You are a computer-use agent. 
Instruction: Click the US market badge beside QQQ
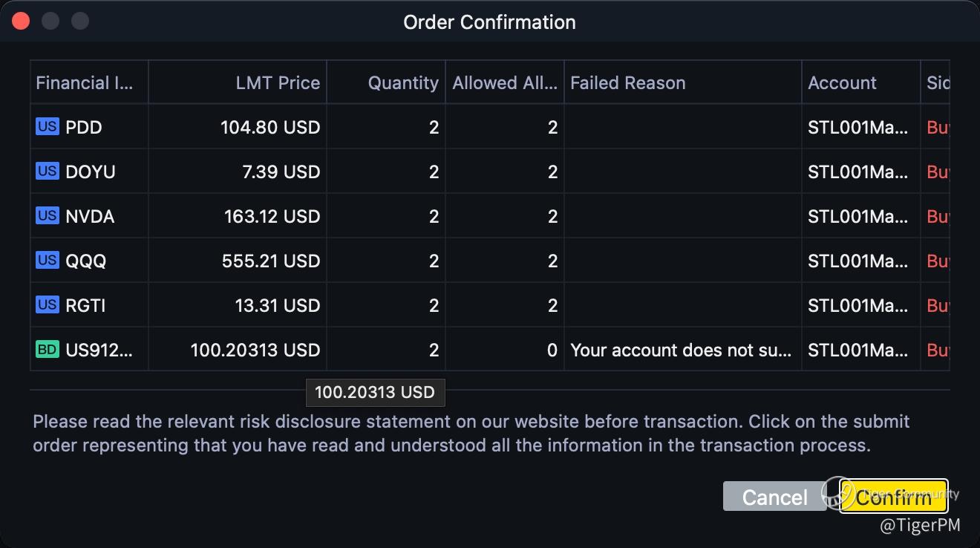[47, 261]
